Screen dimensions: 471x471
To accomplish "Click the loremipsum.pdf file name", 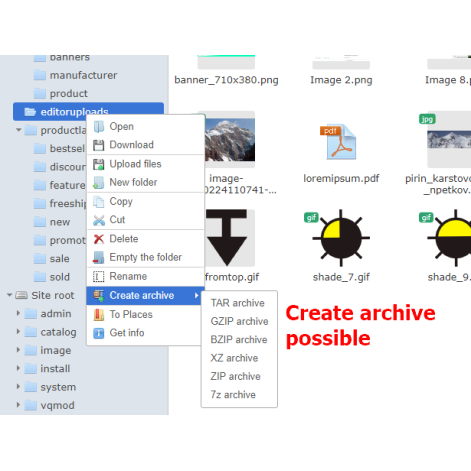I will coord(341,179).
